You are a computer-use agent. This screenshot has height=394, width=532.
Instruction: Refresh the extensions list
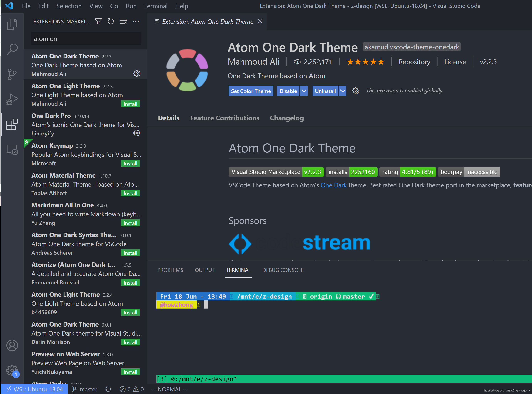click(110, 22)
